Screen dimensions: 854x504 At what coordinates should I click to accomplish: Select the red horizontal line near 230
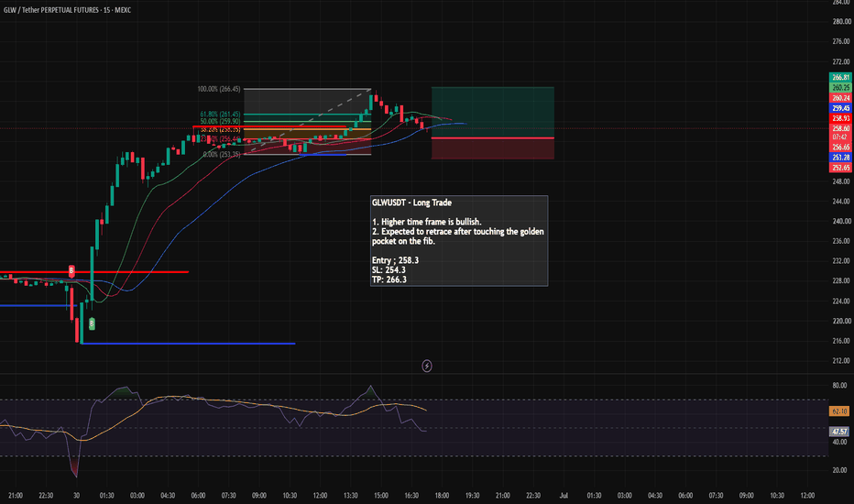(x=94, y=272)
